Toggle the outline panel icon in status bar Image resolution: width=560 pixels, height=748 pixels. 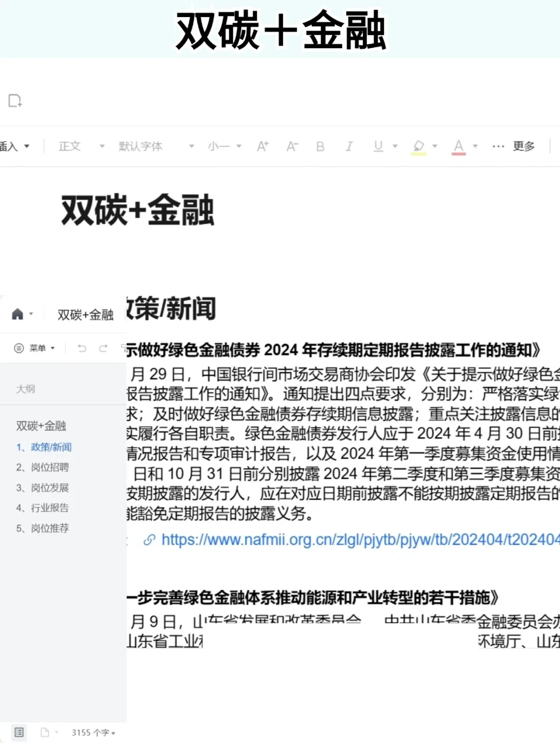point(19,732)
